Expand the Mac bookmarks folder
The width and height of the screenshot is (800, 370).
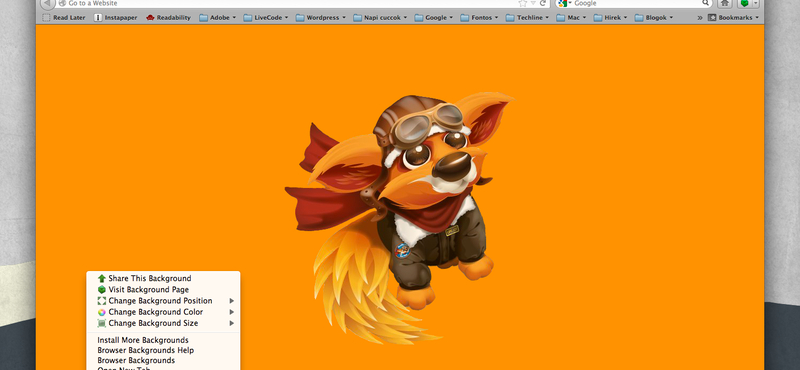[x=571, y=17]
